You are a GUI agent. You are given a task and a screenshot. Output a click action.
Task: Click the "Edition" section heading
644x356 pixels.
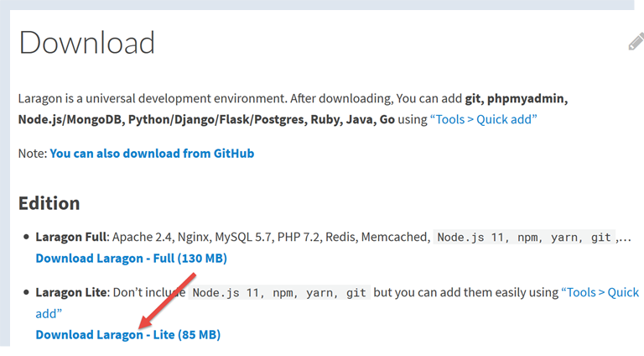[x=49, y=203]
